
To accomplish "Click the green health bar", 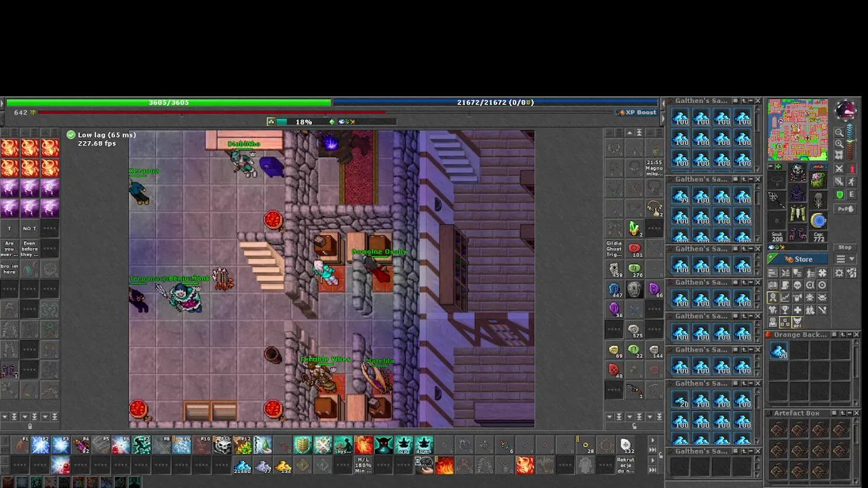I will pyautogui.click(x=167, y=102).
